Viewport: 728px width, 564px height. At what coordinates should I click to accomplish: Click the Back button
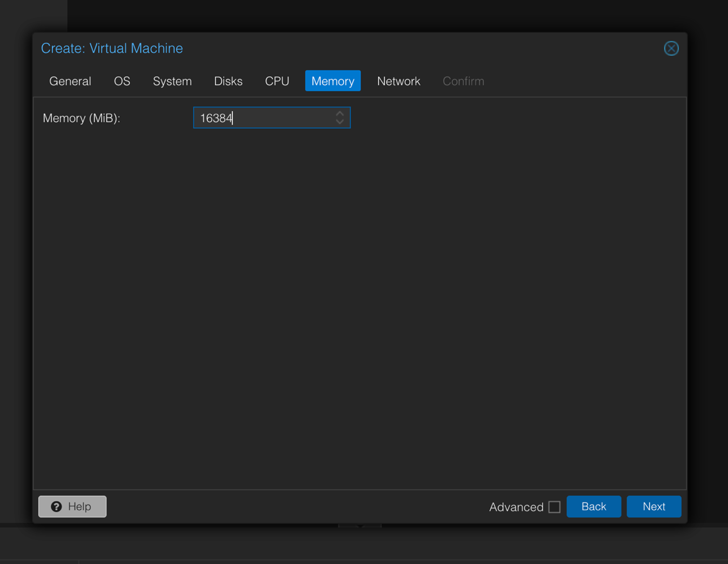pyautogui.click(x=594, y=506)
